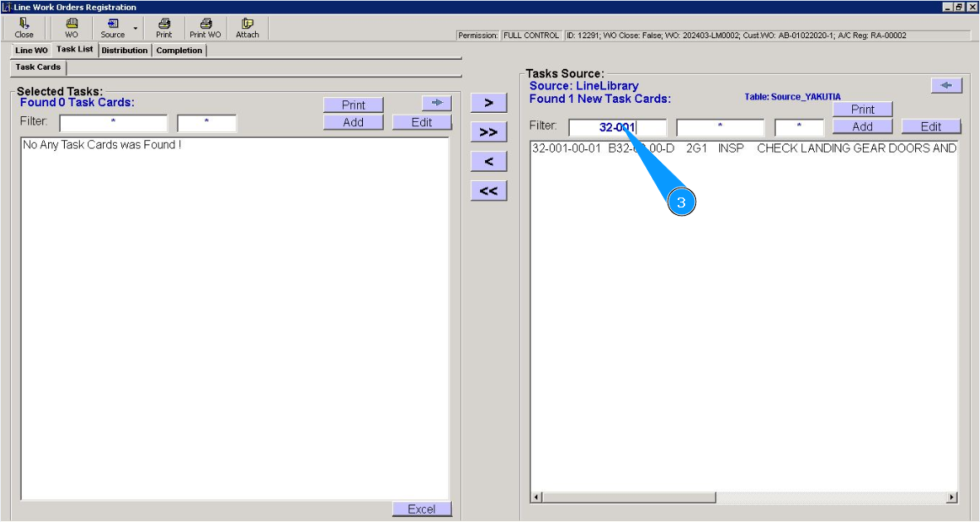This screenshot has height=522, width=980.
Task: Click 'Found 0 Task Cards:' text
Action: click(x=77, y=102)
